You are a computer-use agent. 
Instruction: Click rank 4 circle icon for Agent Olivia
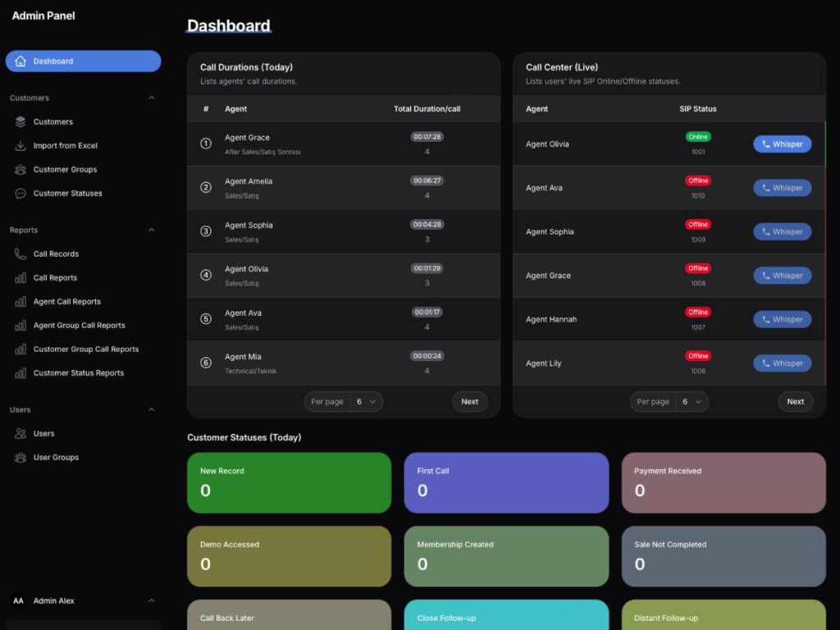pos(206,275)
